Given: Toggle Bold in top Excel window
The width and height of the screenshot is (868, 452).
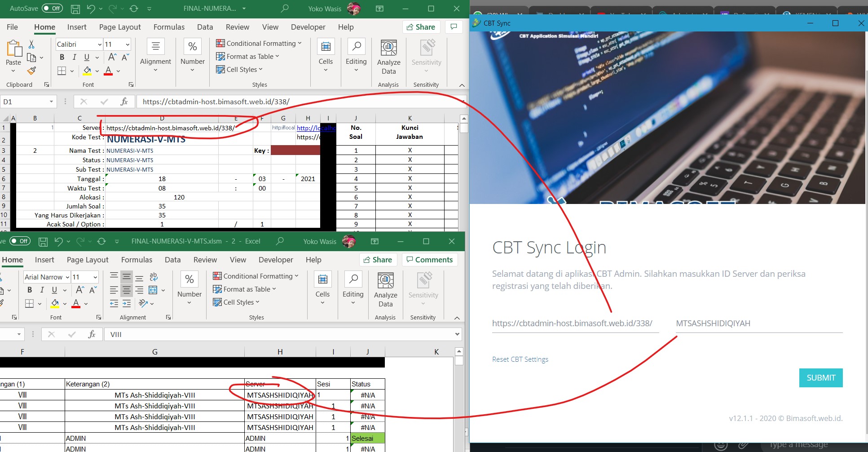Looking at the screenshot, I should click(62, 57).
